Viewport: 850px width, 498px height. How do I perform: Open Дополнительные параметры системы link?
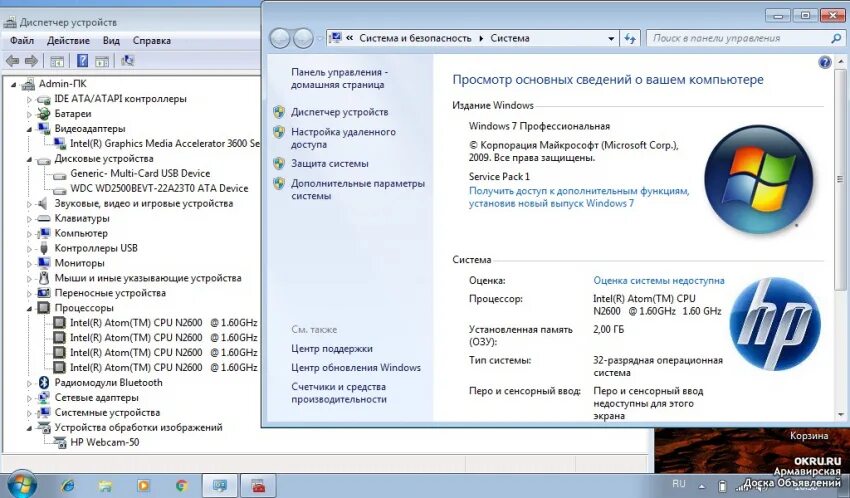point(358,190)
